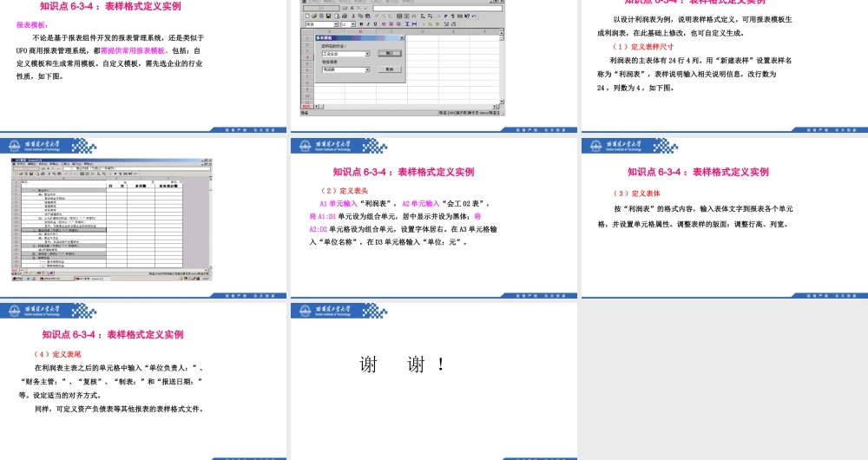Click the align right icon in the format toolbar
The width and height of the screenshot is (868, 460).
coord(398,24)
